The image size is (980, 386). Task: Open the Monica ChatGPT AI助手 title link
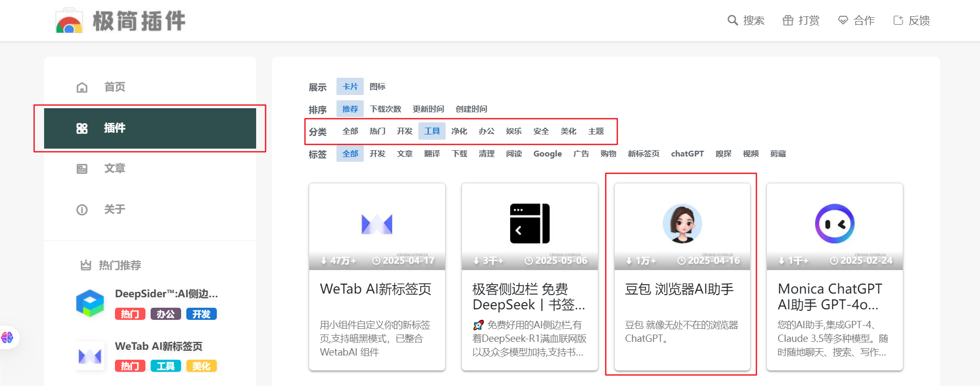coord(830,297)
